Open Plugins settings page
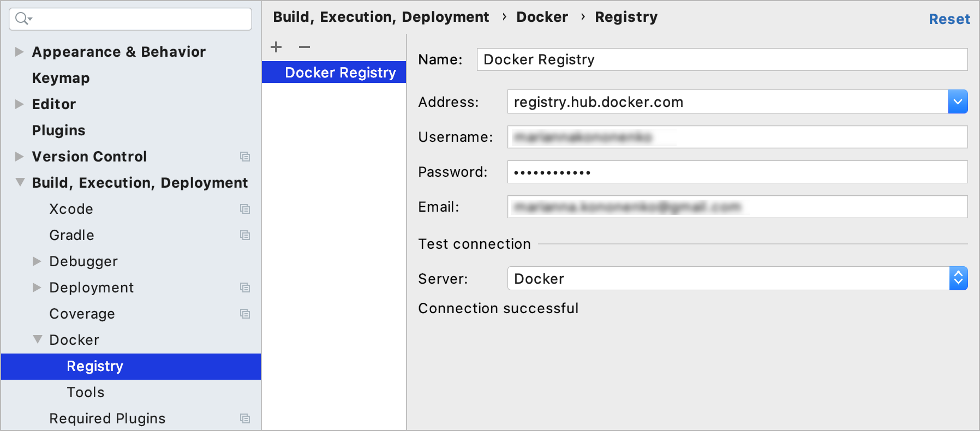 [58, 130]
